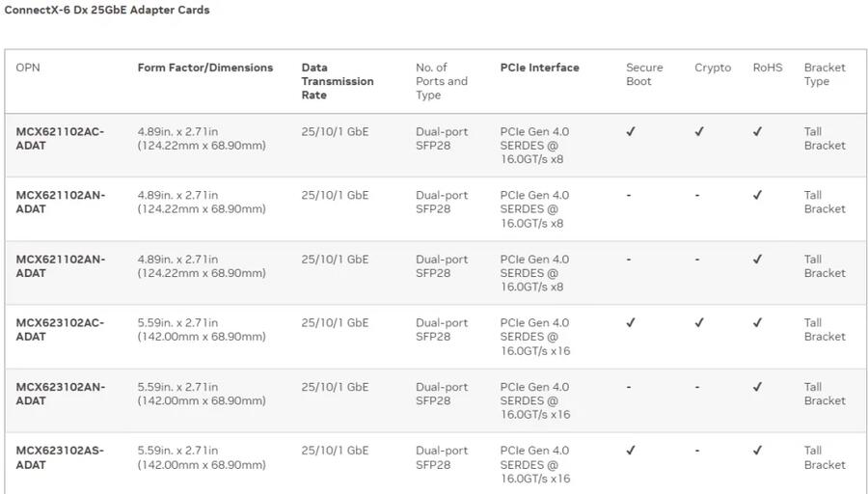The image size is (868, 494).
Task: Click RoHS checkmark in MCX623102AS-ADAT row
Action: (x=757, y=451)
